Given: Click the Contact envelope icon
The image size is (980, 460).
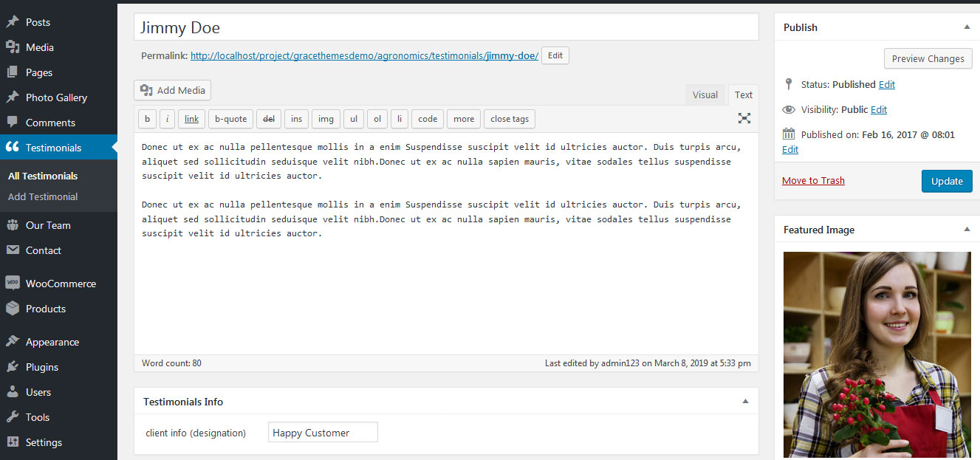Looking at the screenshot, I should [x=13, y=250].
